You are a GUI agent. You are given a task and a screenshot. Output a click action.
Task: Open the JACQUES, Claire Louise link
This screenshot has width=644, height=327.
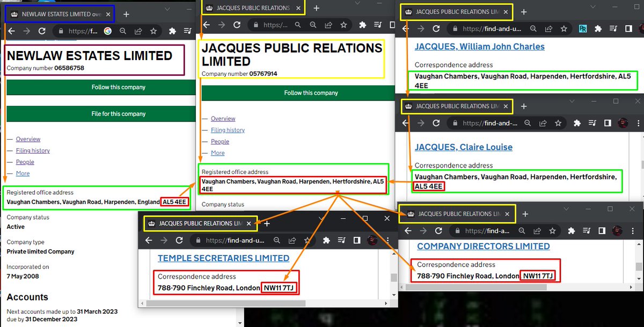pyautogui.click(x=464, y=147)
